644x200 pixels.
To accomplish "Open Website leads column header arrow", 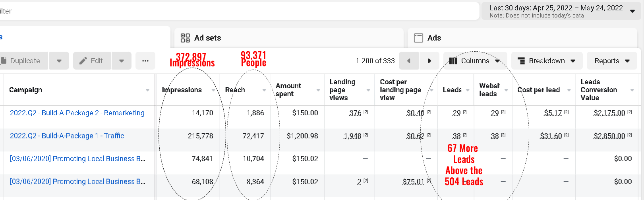I will pyautogui.click(x=506, y=90).
